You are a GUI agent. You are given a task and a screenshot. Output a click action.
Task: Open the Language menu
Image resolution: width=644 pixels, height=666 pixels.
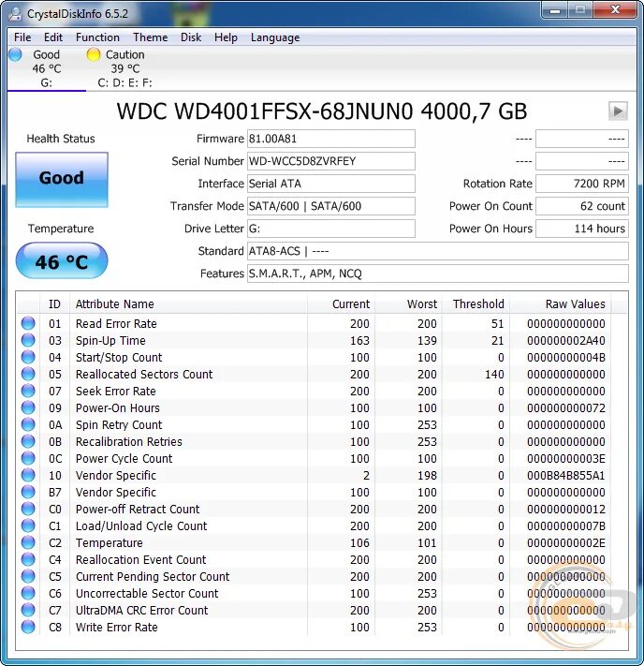[275, 37]
